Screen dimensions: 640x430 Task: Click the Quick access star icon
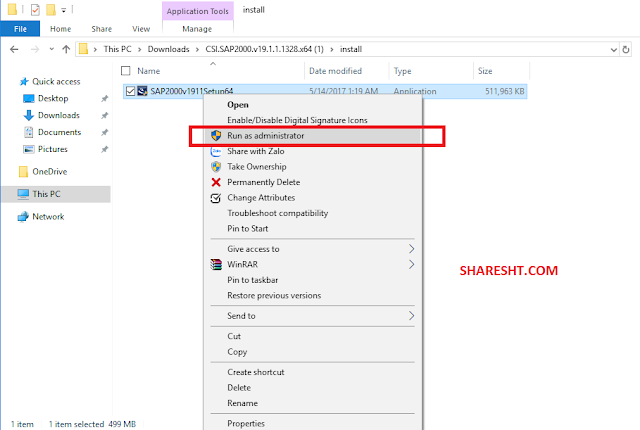[x=24, y=82]
